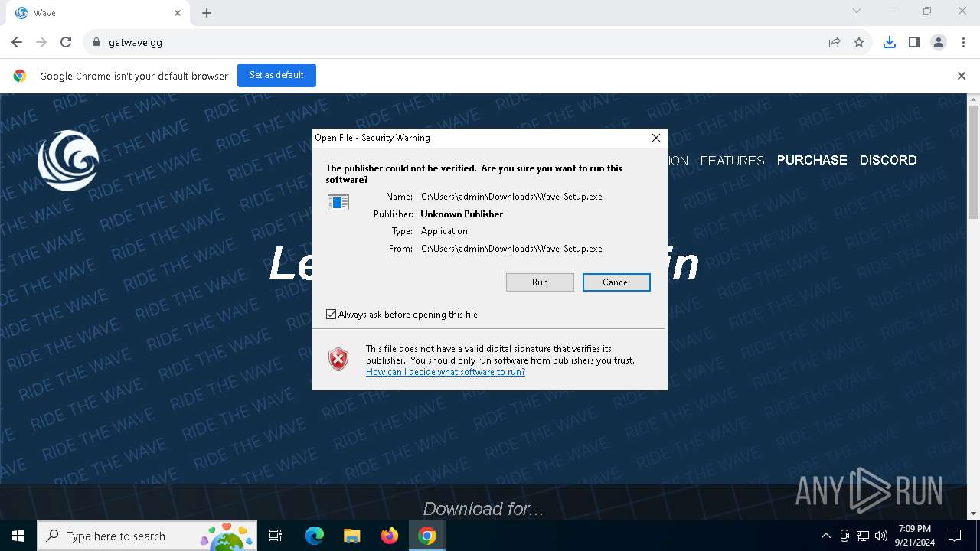Click the address bar URL getwave.gg

tap(136, 43)
